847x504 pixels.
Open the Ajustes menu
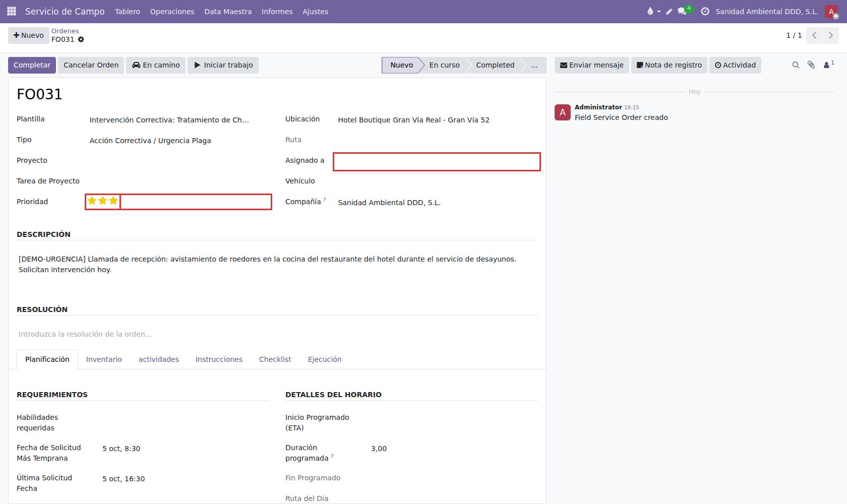(315, 11)
